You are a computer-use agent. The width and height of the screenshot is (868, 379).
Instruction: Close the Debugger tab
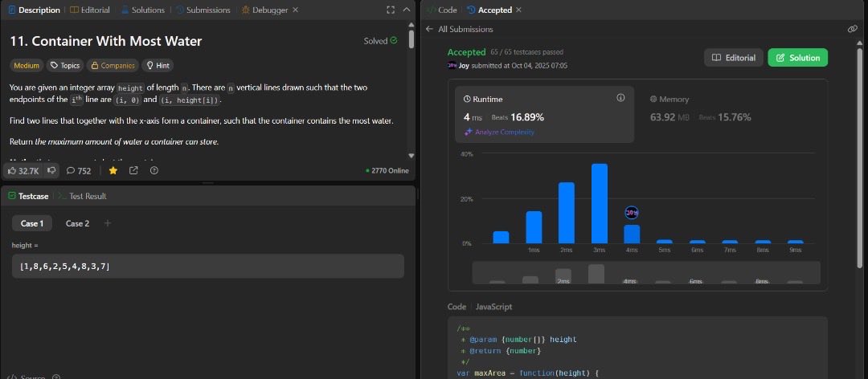tap(295, 10)
